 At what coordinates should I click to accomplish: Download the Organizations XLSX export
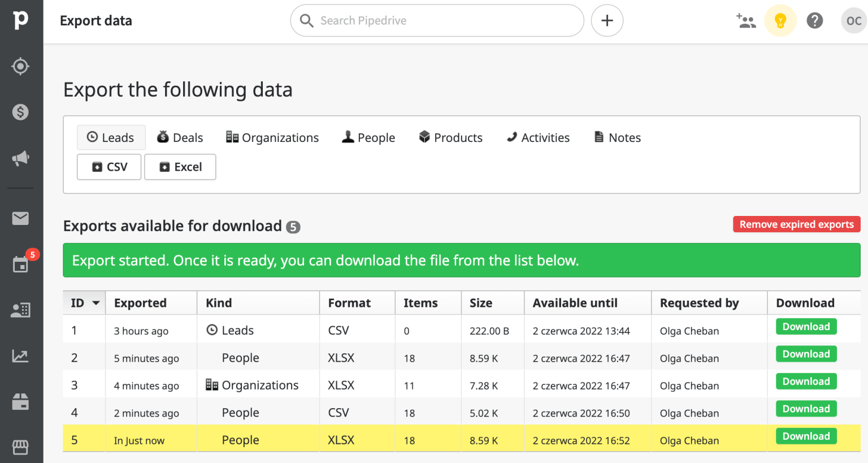click(806, 381)
